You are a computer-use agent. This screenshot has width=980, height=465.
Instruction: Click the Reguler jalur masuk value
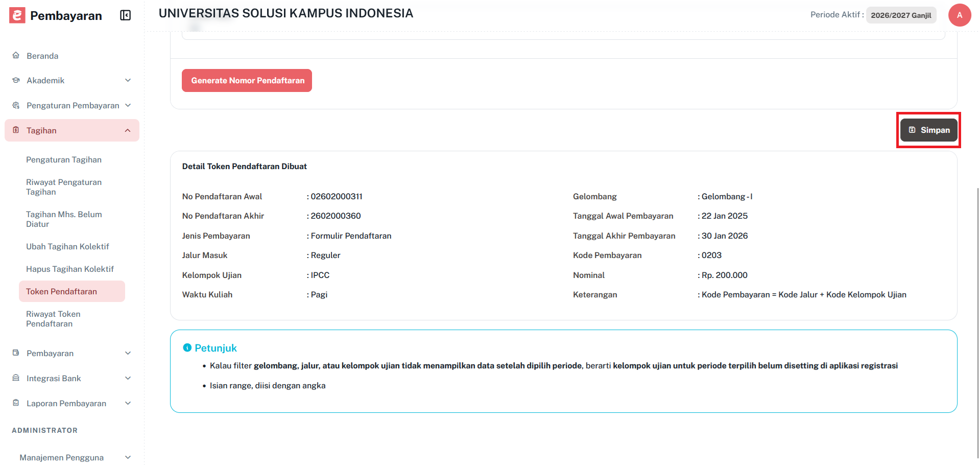(x=325, y=255)
